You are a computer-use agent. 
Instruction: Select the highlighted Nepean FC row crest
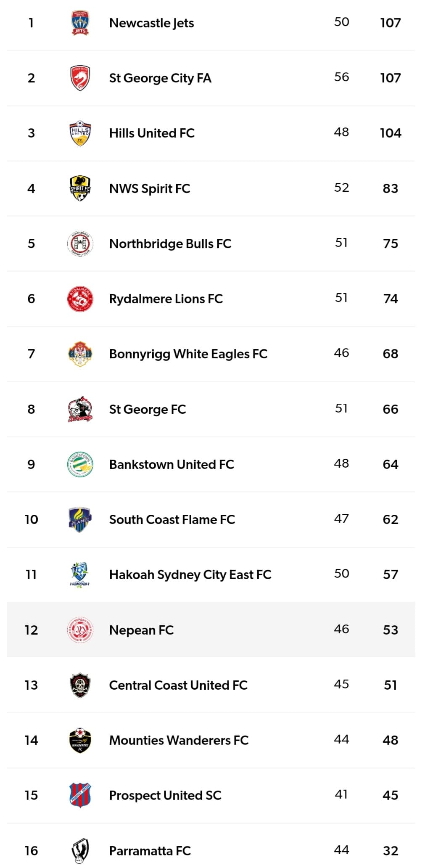click(x=80, y=630)
